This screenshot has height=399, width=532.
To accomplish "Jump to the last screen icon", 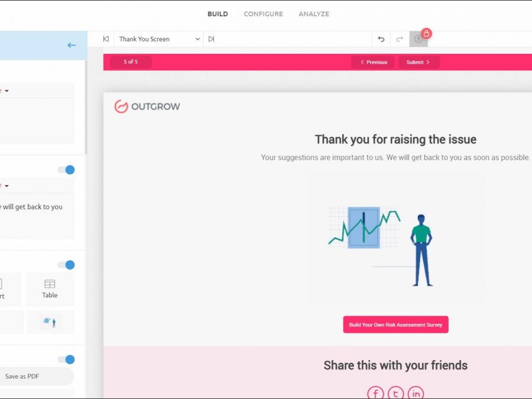I will pos(211,39).
